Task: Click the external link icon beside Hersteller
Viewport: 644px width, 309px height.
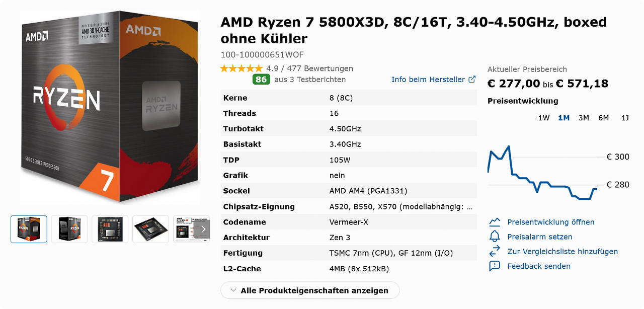Action: pyautogui.click(x=472, y=80)
